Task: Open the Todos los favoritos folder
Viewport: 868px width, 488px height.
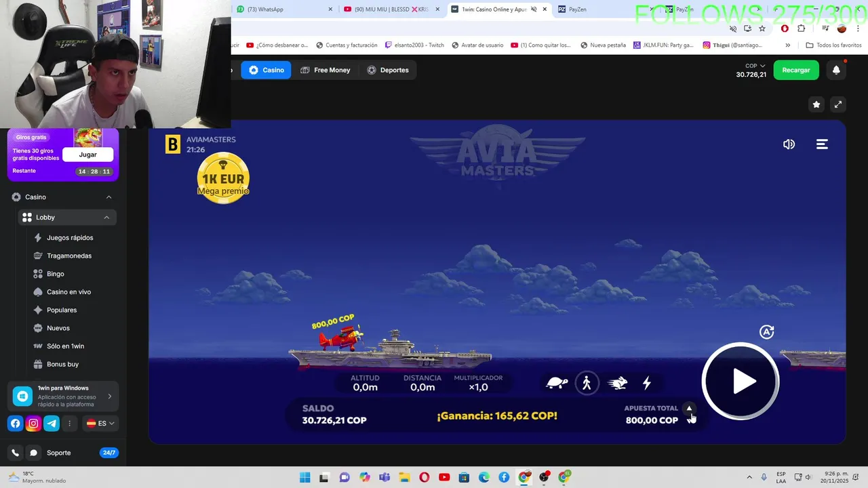Action: click(x=833, y=45)
